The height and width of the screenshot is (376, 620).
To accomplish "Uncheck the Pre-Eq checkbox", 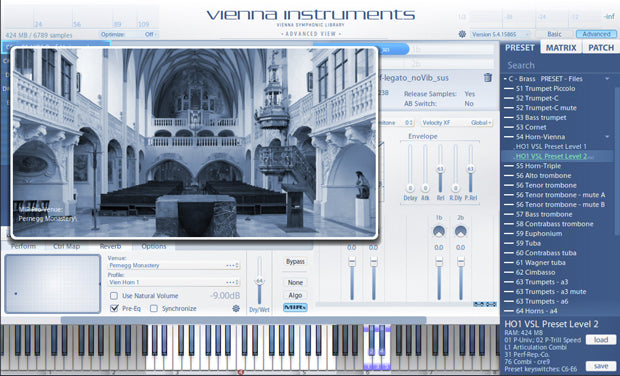I will point(114,308).
